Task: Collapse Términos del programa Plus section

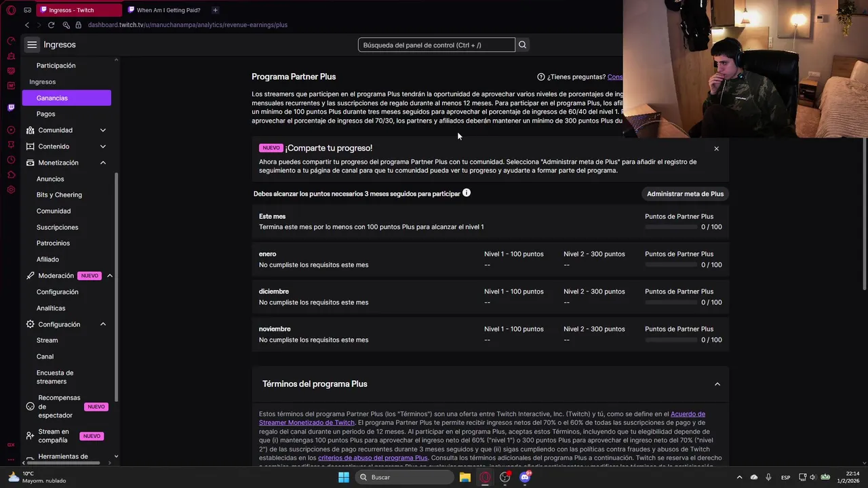Action: point(717,384)
